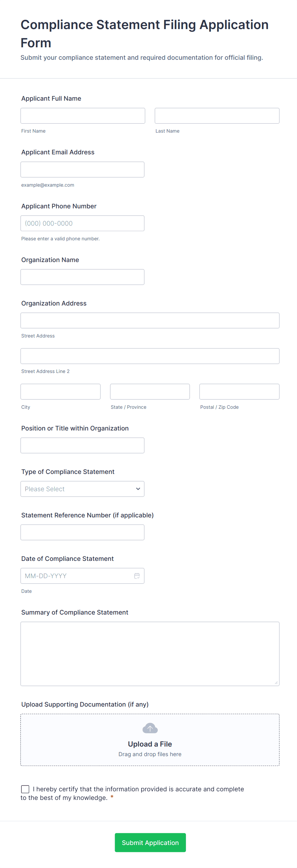Click the State / Province field
Screen dimensions: 297x868
coord(150,391)
